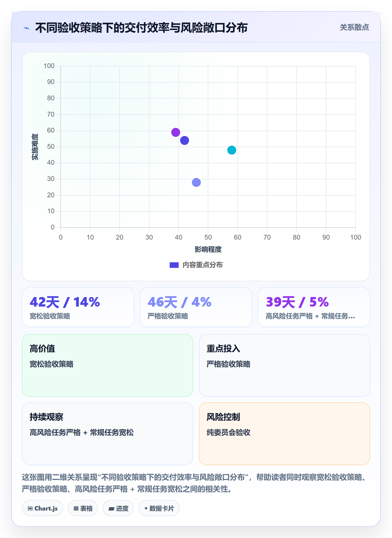Click the 关系散点 label in the header
Viewport: 392px width, 538px height.
354,27
